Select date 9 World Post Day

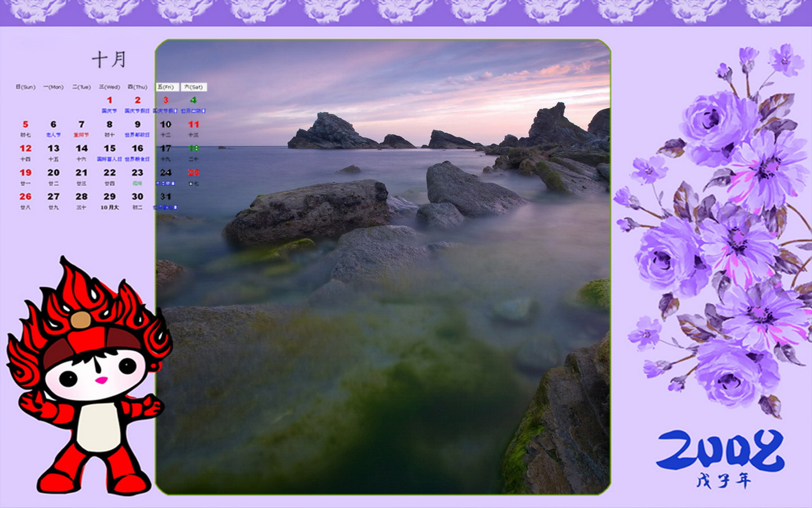138,125
